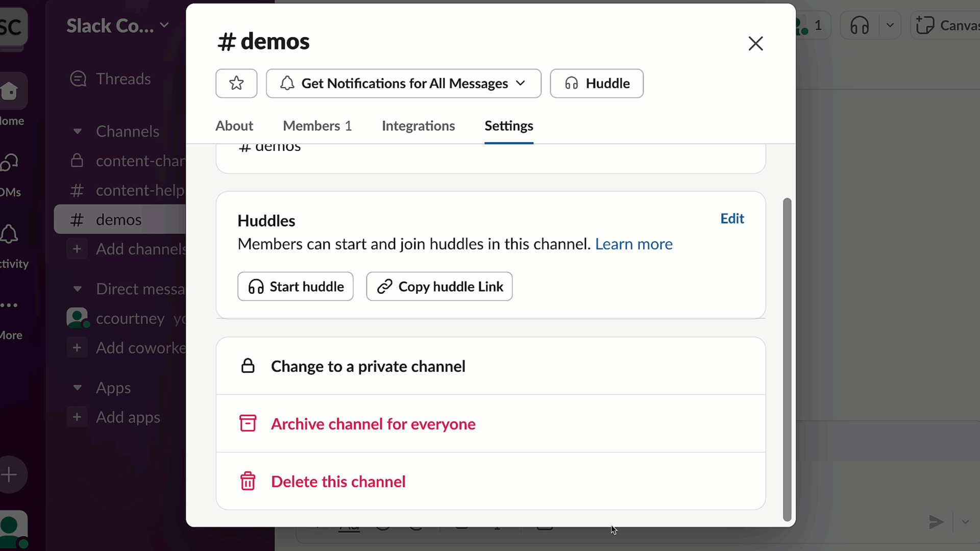Click the archive trash icon
This screenshot has width=980, height=551.
click(x=249, y=423)
